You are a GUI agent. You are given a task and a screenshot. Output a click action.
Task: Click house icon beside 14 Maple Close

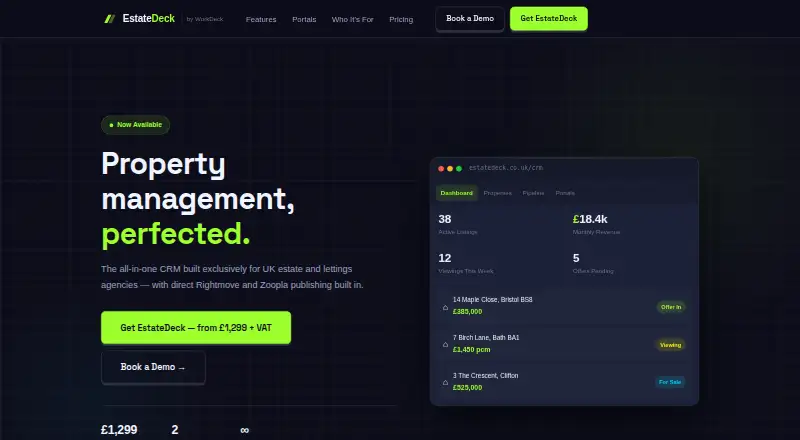pyautogui.click(x=445, y=307)
